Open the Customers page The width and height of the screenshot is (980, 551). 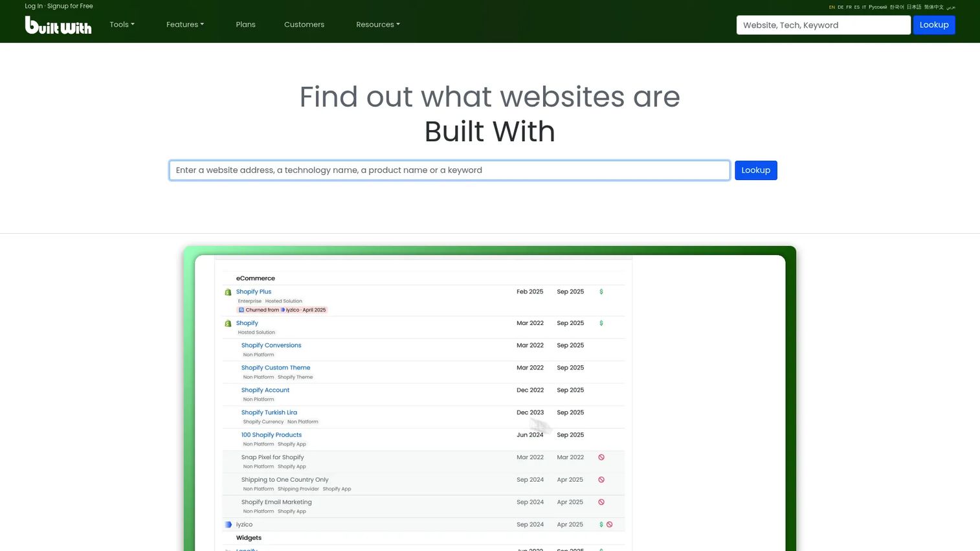click(x=304, y=25)
